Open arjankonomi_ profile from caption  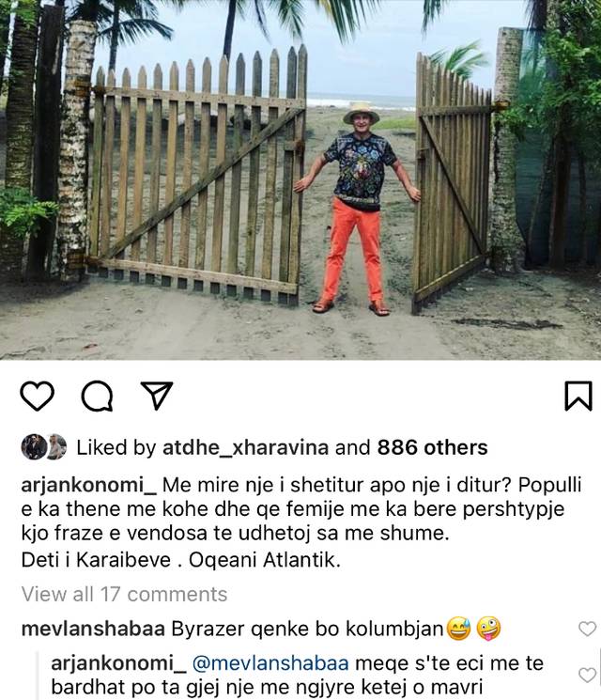(89, 485)
